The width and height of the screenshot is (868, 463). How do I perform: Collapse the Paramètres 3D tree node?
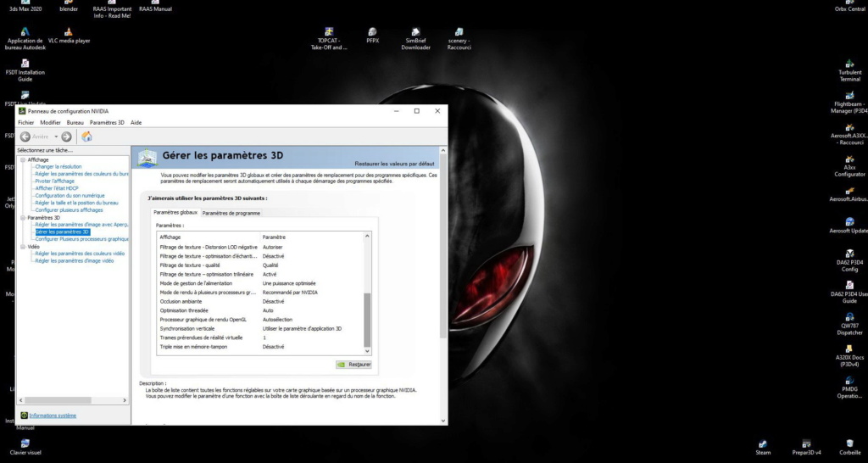click(23, 218)
